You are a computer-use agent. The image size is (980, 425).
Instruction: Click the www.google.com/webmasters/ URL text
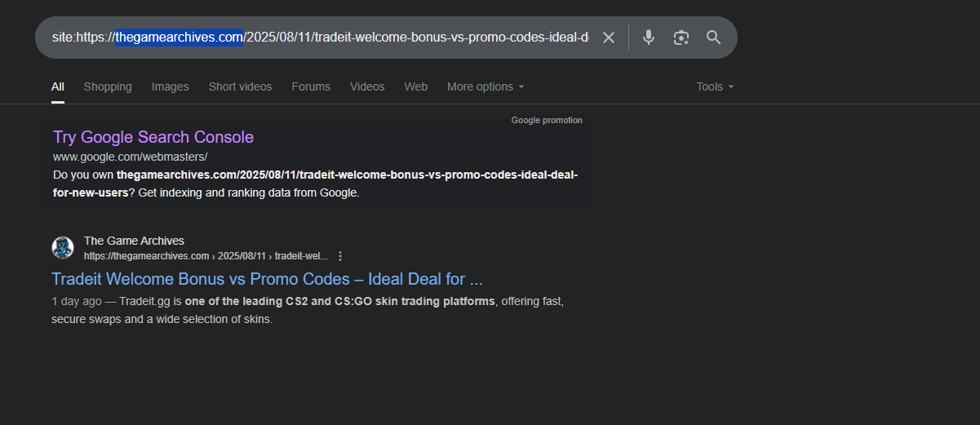tap(131, 157)
